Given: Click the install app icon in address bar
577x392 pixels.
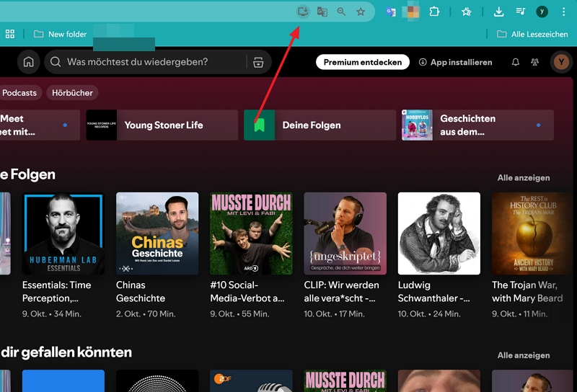Looking at the screenshot, I should [303, 12].
